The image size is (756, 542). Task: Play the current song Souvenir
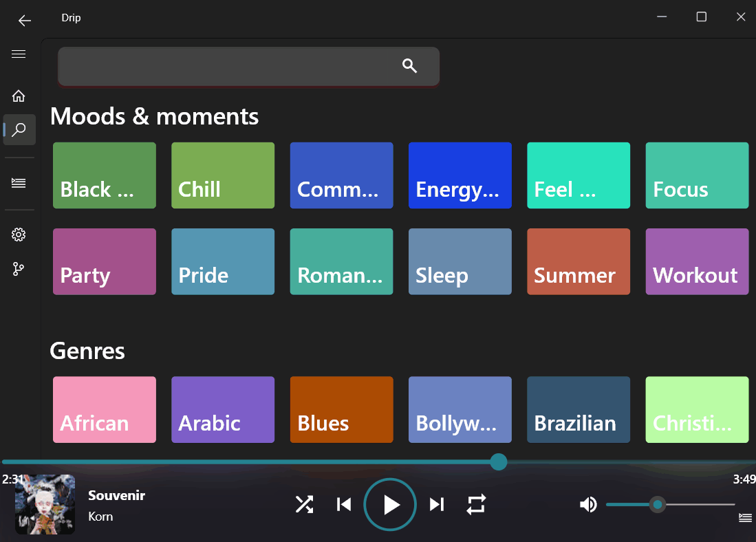(390, 504)
